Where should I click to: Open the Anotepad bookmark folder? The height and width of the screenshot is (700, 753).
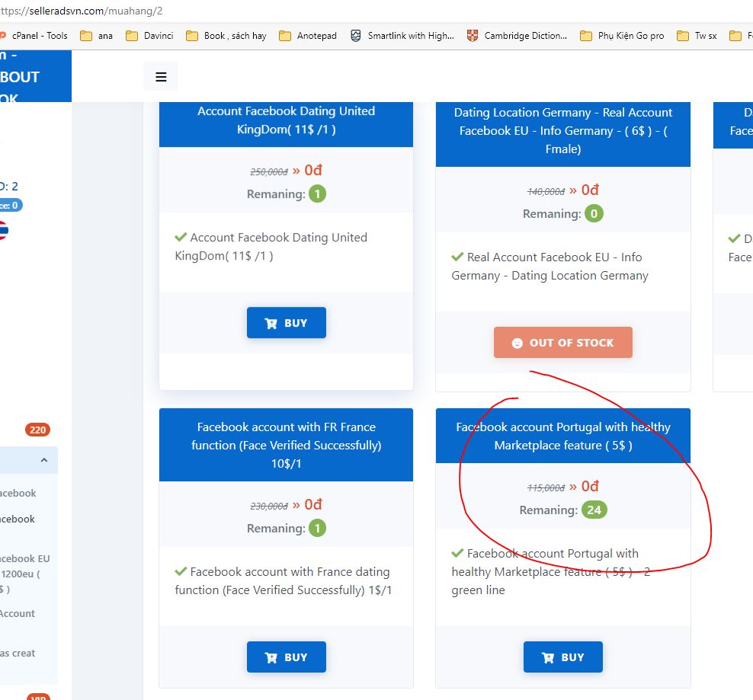click(x=308, y=36)
